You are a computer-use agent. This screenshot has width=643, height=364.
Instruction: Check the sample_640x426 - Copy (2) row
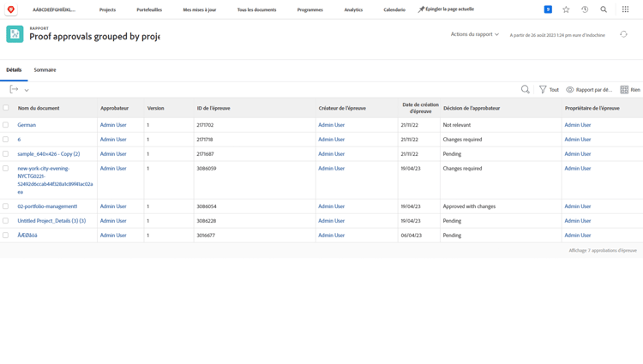point(6,154)
